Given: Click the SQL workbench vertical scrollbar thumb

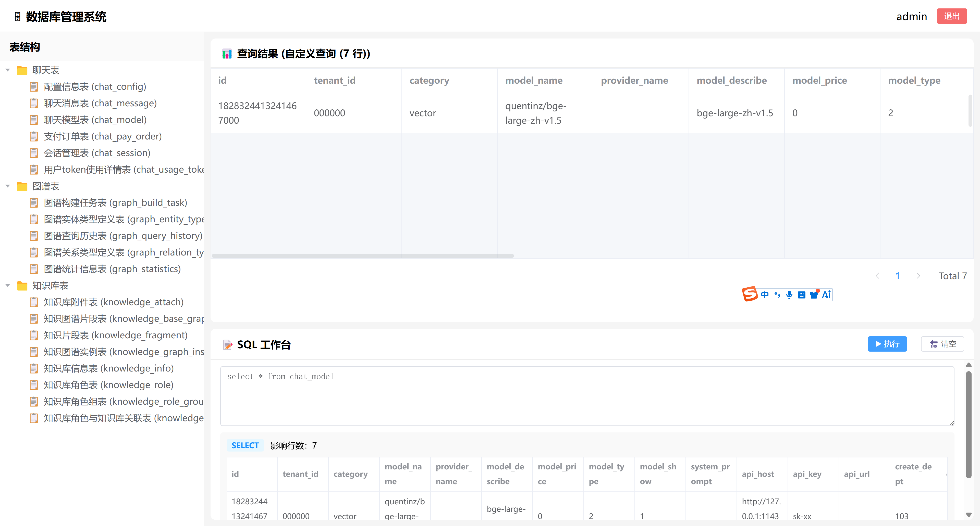Looking at the screenshot, I should click(969, 425).
